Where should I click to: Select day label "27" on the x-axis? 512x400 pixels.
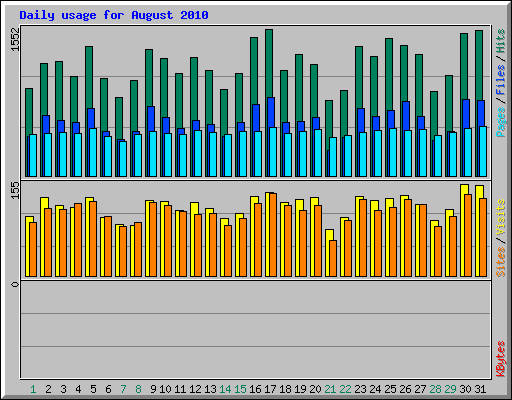click(x=420, y=389)
